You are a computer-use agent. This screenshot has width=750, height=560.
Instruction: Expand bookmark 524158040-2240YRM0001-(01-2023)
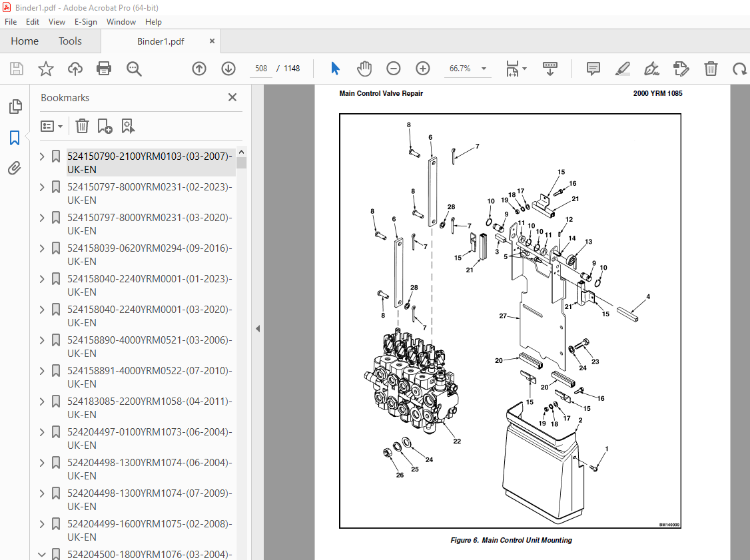42,279
